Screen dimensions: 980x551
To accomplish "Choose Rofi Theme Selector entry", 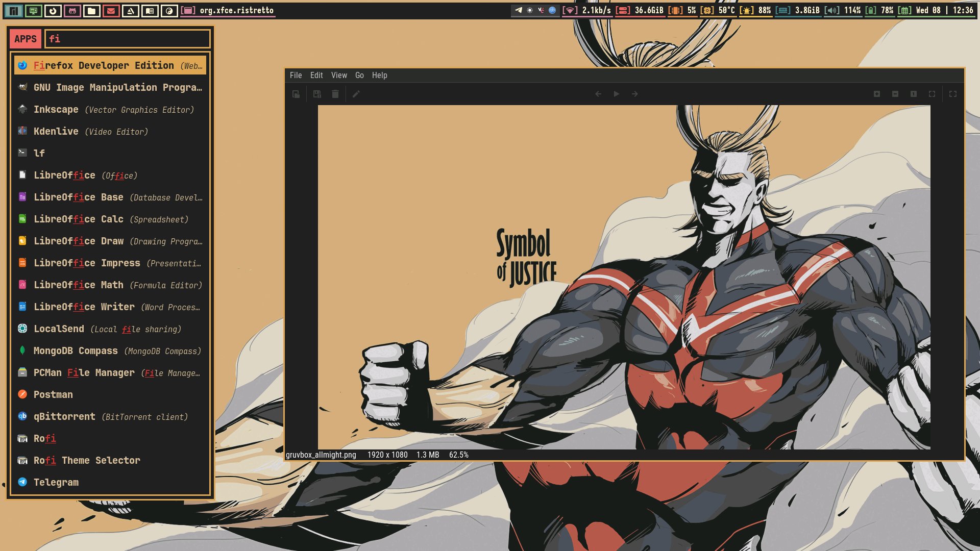I will point(110,460).
